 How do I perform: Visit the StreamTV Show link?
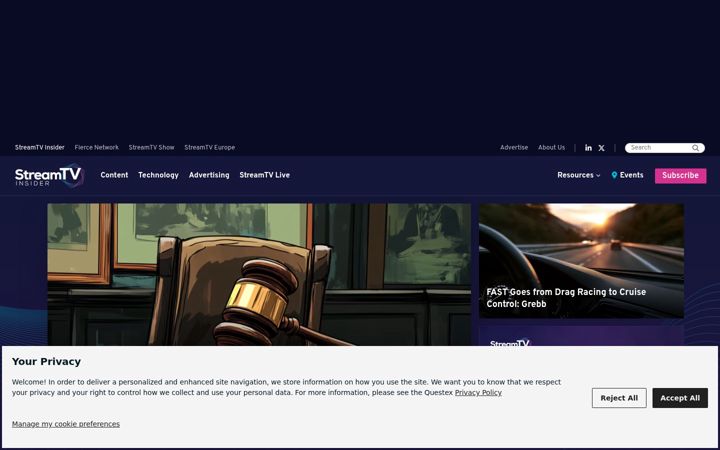[x=152, y=147]
